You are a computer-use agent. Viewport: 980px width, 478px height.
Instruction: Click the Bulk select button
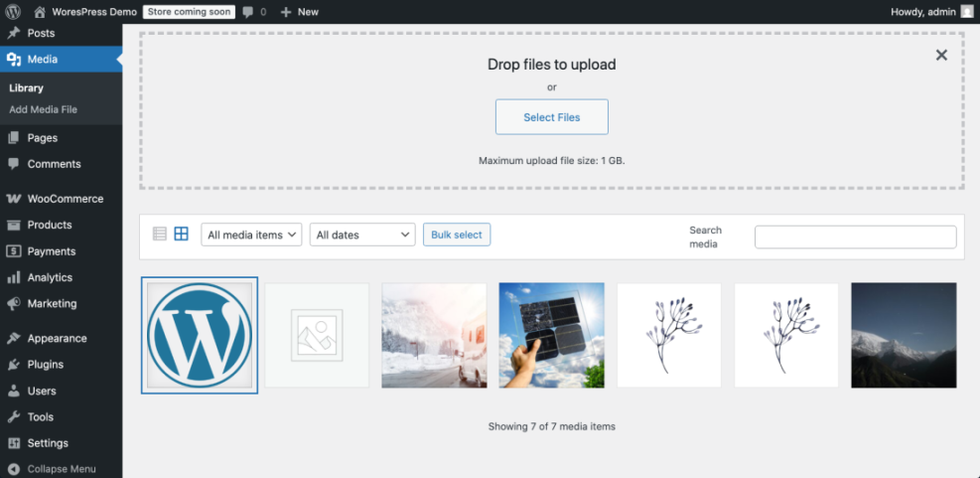[x=457, y=236]
